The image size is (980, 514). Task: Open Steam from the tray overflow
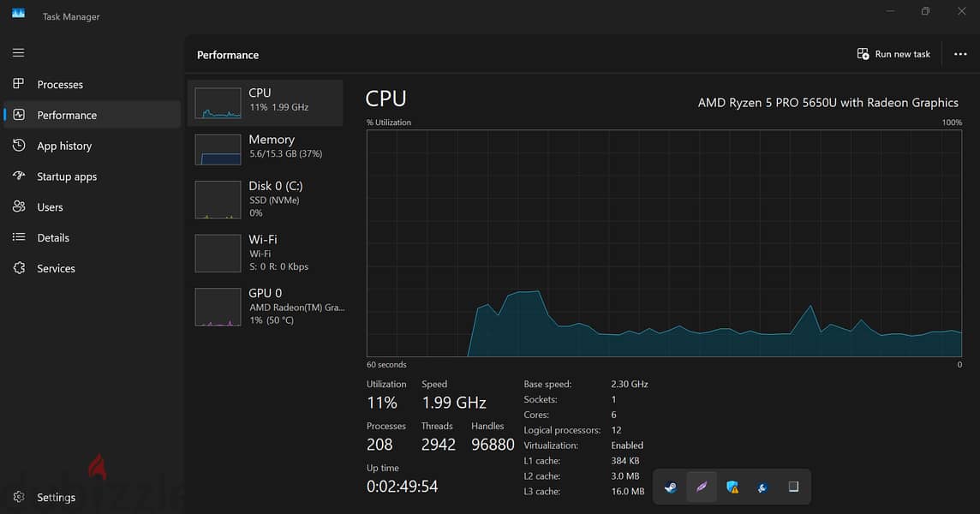[x=671, y=487]
